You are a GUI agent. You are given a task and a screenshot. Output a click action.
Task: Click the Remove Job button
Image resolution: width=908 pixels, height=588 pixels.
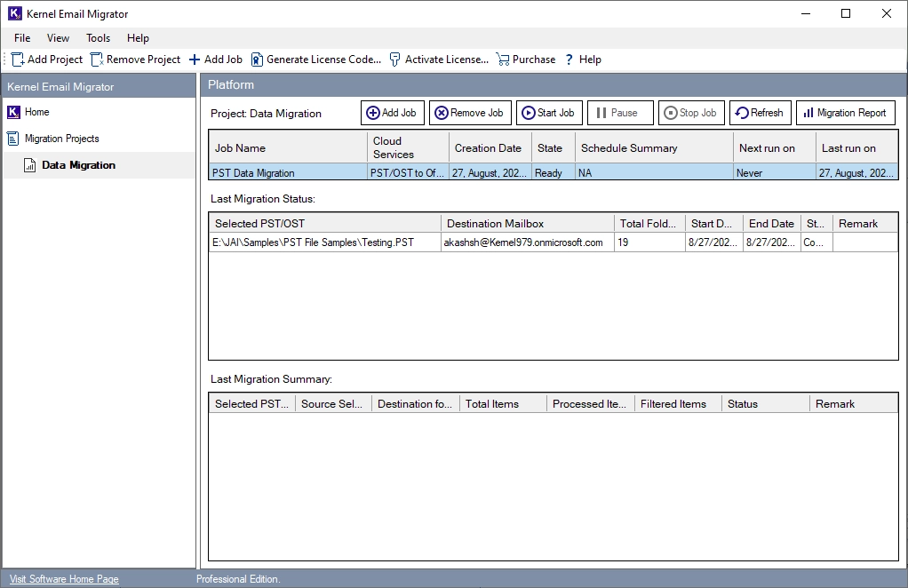(x=470, y=113)
